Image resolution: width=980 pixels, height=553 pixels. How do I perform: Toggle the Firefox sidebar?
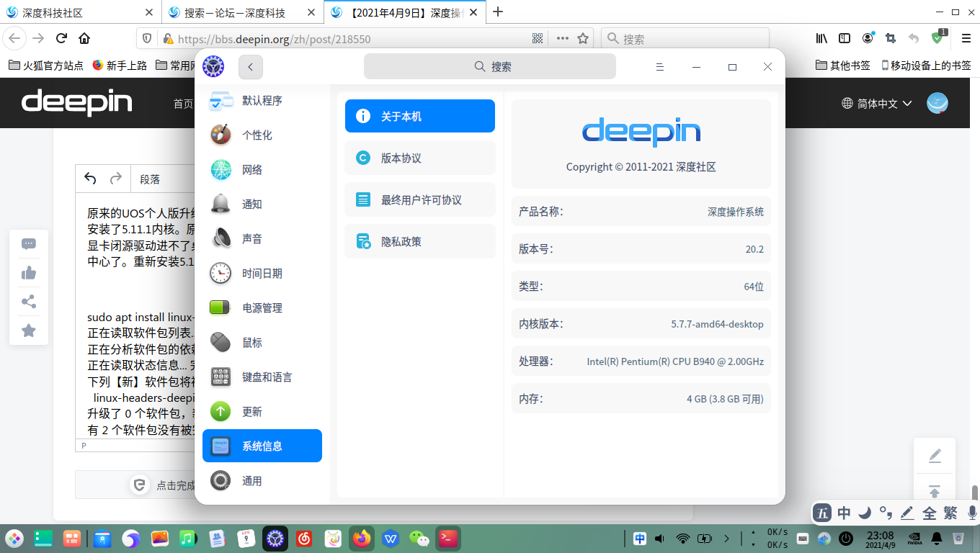point(845,39)
